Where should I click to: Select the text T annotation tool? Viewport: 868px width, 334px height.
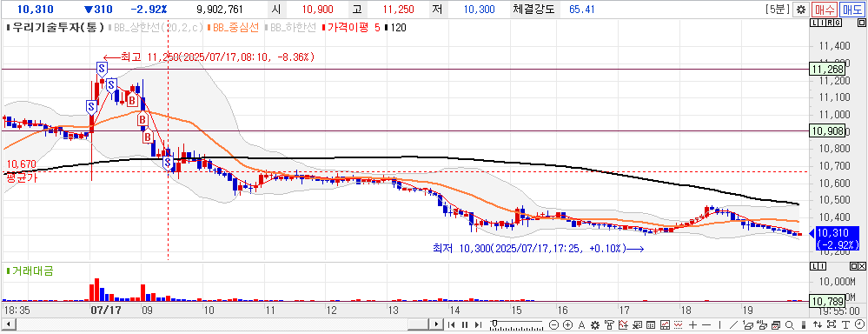pos(846,324)
